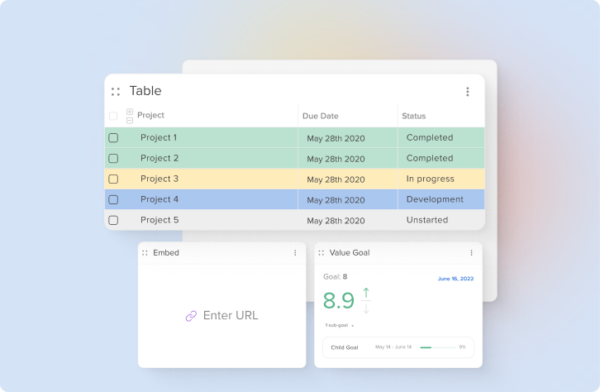The image size is (600, 392).
Task: Select the Project 5 checkbox
Action: point(113,220)
